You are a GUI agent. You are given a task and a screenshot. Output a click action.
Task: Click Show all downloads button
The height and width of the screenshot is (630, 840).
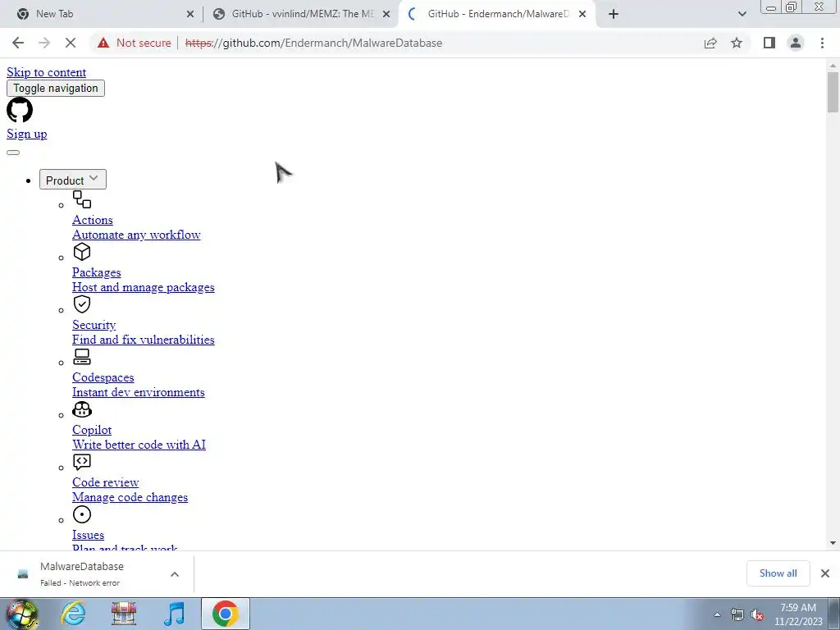coord(778,573)
